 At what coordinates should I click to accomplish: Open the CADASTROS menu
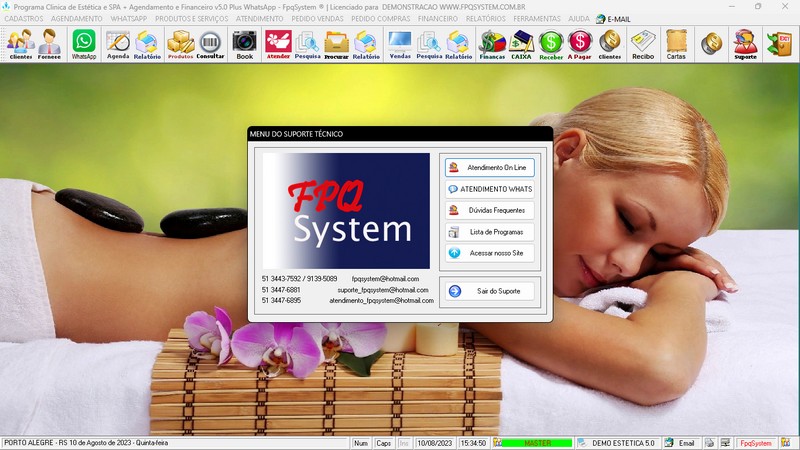24,18
